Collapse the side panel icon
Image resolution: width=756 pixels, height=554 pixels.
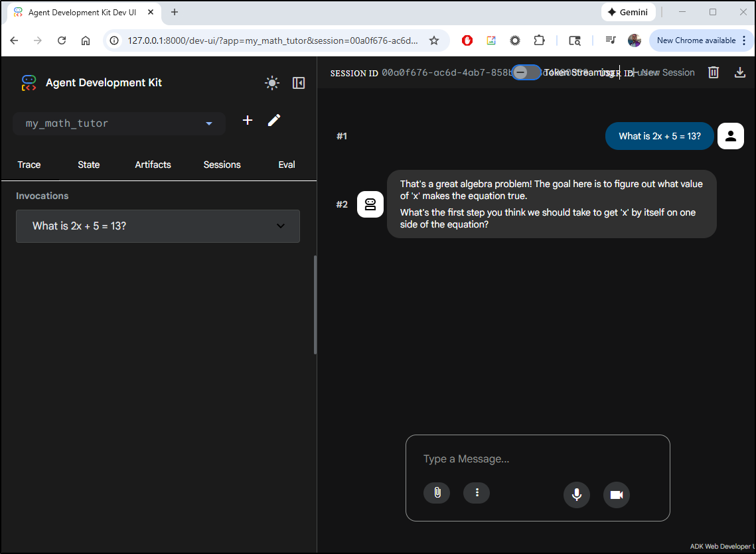(299, 83)
